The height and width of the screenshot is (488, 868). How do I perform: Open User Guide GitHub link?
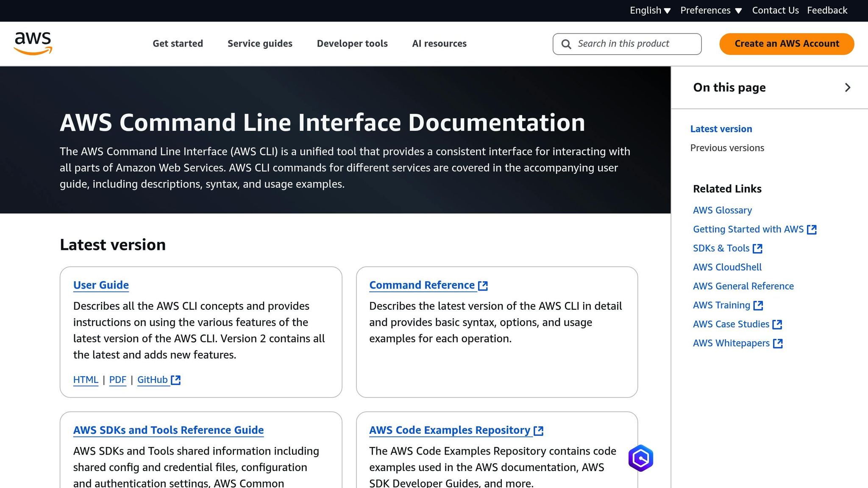point(153,380)
